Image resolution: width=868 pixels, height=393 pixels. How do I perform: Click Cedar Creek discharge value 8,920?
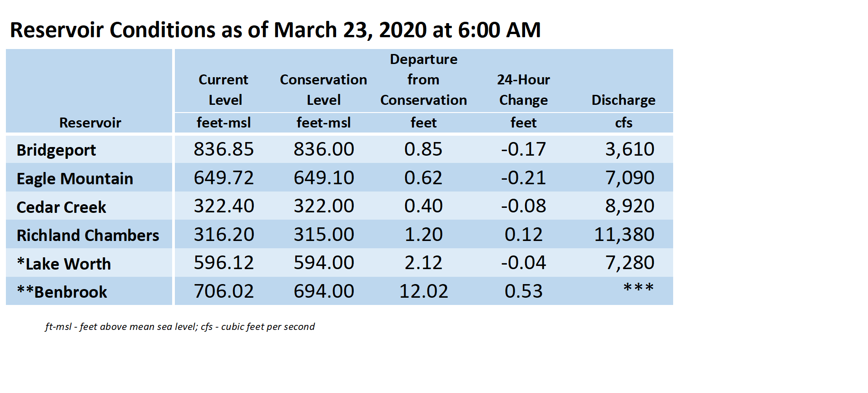[630, 206]
